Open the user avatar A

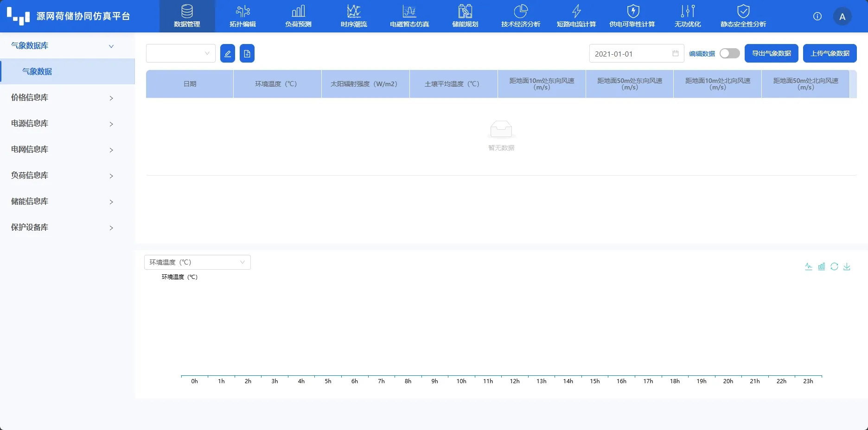point(842,17)
